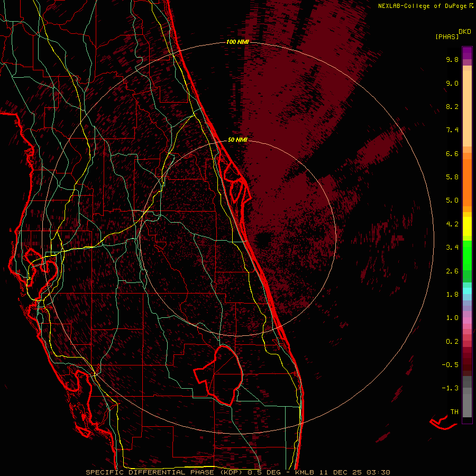Click the TH threshold legend label

454,412
